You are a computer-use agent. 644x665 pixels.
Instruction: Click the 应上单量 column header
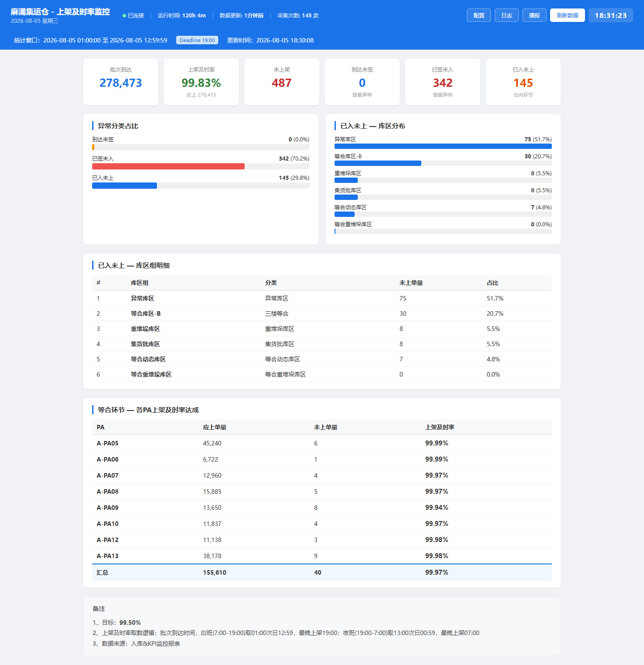tap(215, 427)
